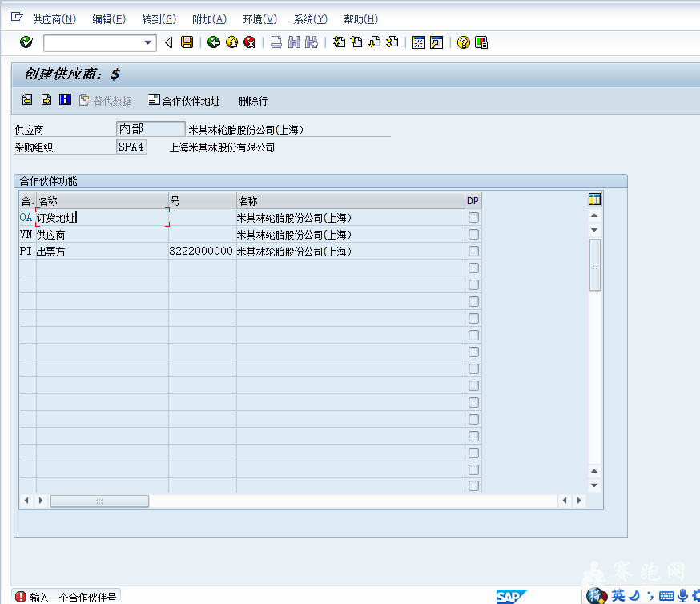Click the Customize Local Layout icon
Image resolution: width=700 pixels, height=604 pixels.
tap(481, 42)
